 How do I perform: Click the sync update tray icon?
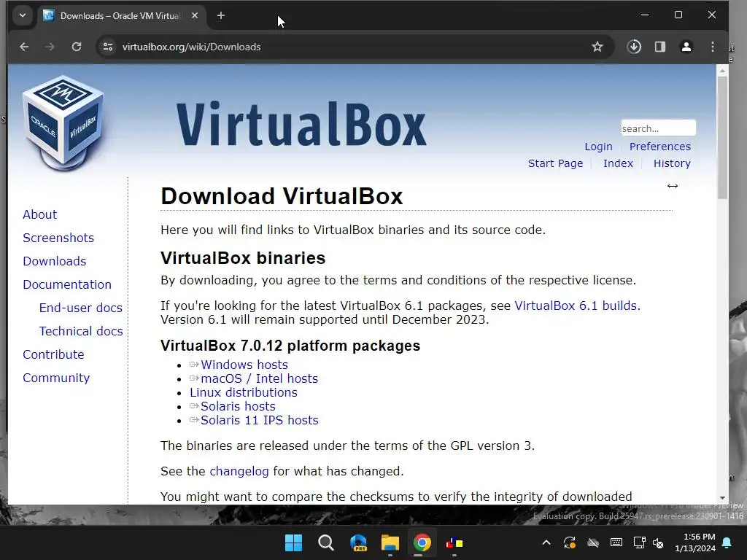(x=569, y=542)
